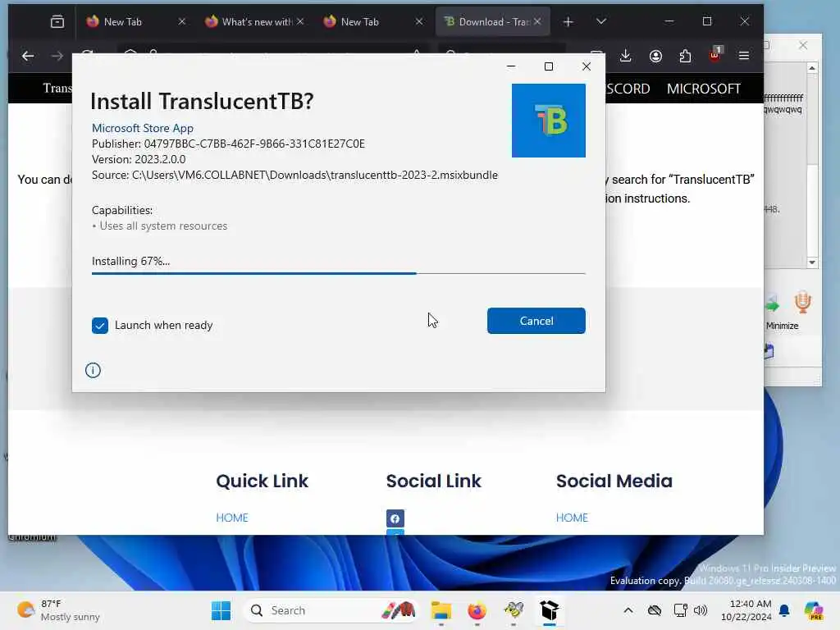
Task: Click the installing progress bar
Action: coord(338,273)
